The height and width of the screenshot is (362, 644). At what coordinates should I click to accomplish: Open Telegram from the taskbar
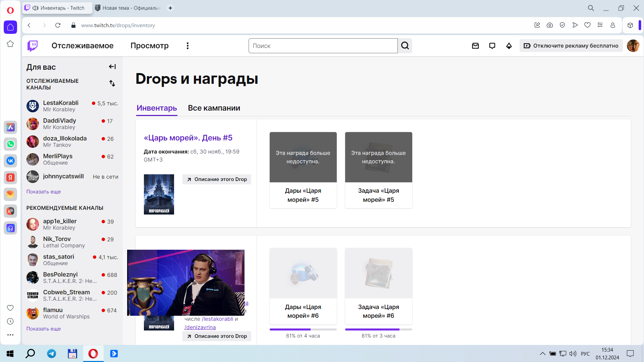(x=52, y=354)
